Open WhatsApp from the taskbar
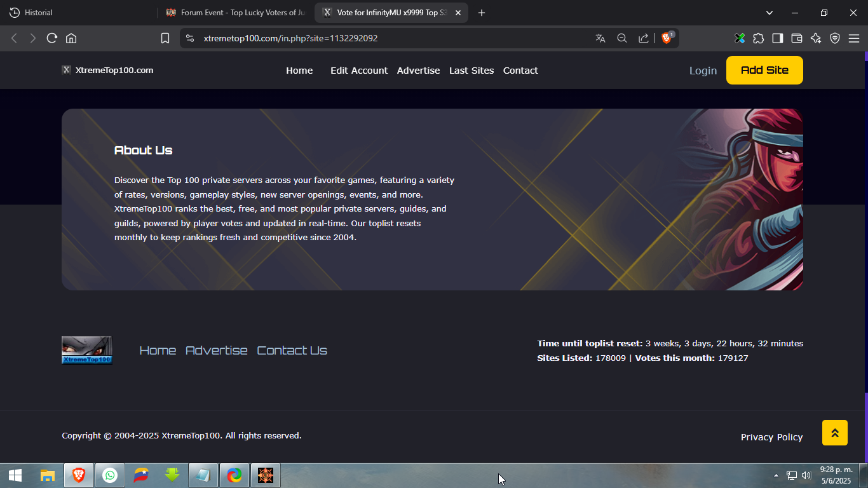This screenshot has width=868, height=488. [110, 475]
